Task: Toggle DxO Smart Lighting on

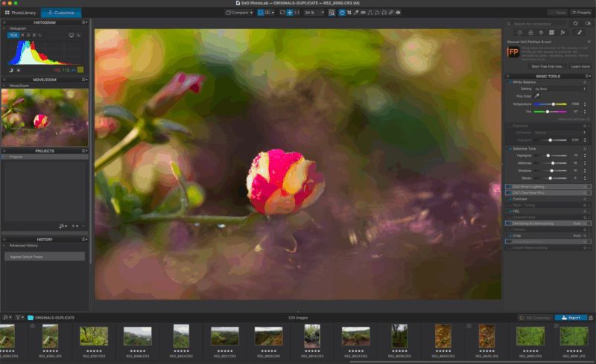Action: tap(508, 187)
